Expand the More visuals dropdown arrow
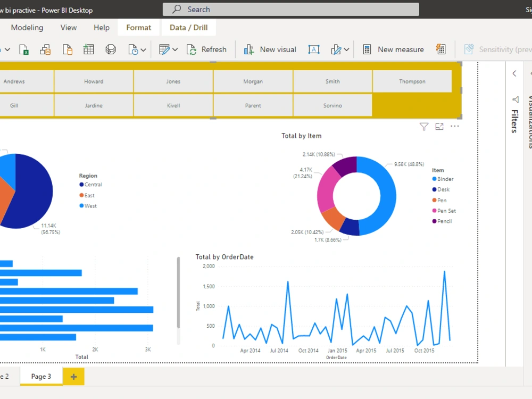Viewport: 532px width, 399px height. 346,50
